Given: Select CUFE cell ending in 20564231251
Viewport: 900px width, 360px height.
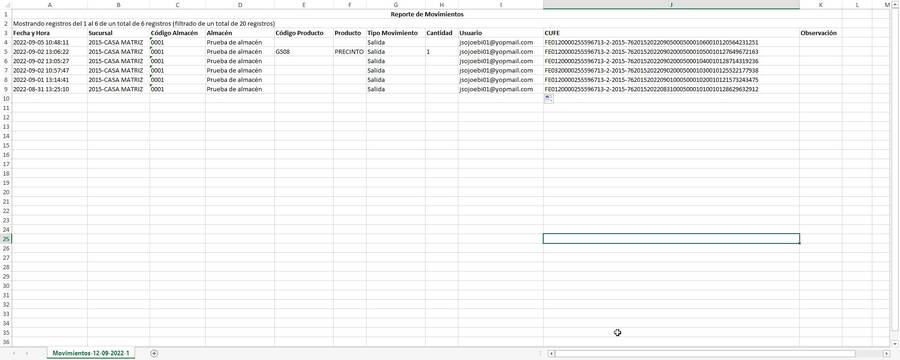Looking at the screenshot, I should coord(671,42).
